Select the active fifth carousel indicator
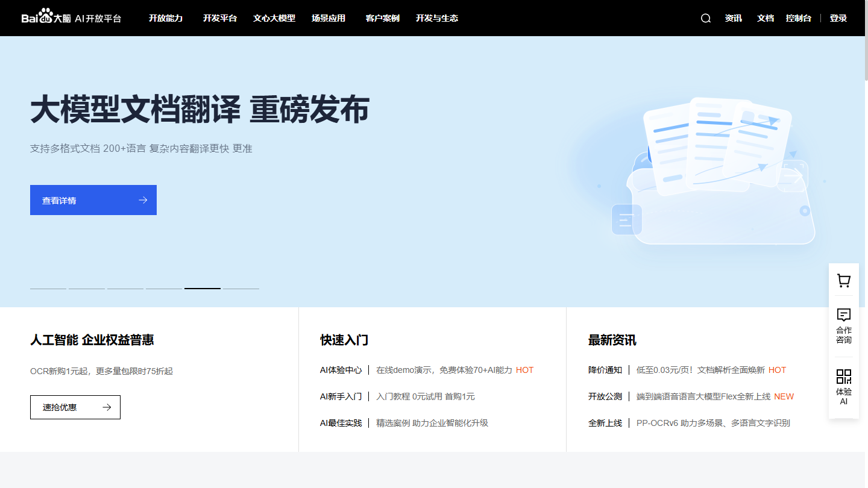 203,289
